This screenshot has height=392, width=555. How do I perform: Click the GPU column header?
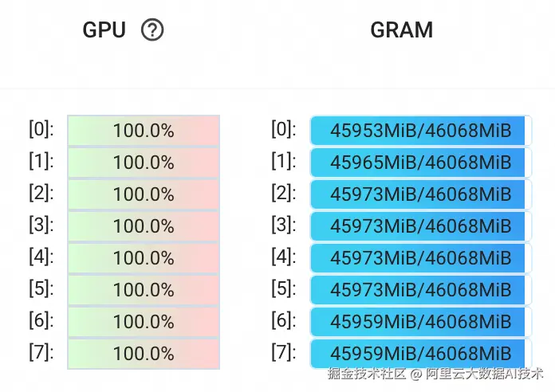tap(104, 30)
